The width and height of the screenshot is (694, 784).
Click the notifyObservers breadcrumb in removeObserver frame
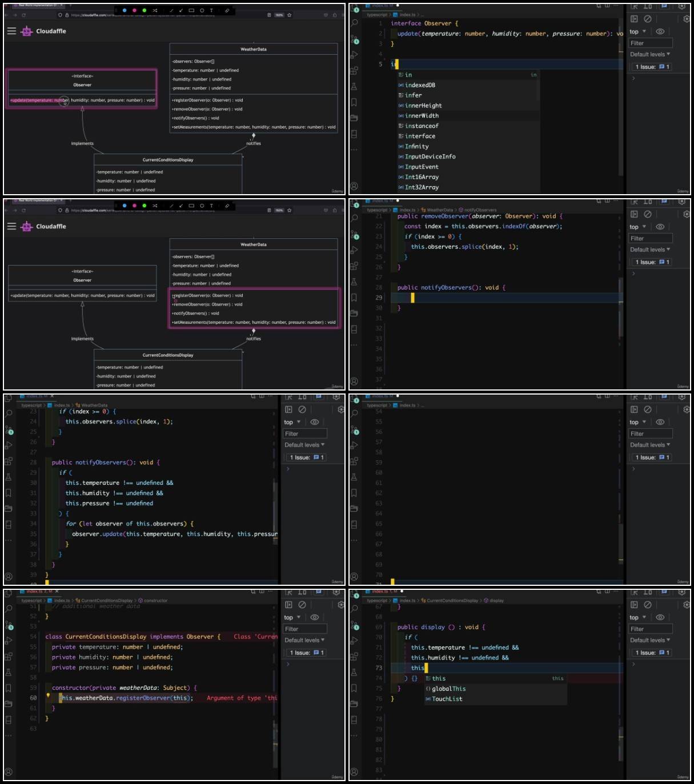(478, 210)
